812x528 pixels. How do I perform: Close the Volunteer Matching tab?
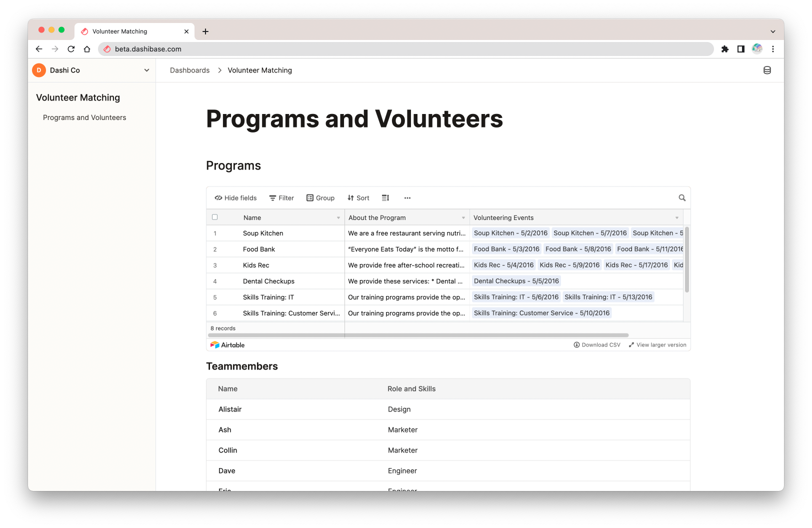[186, 31]
